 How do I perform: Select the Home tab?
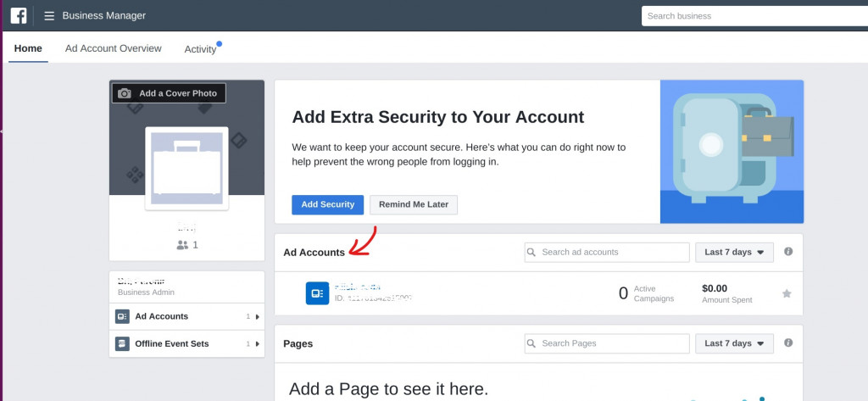click(28, 48)
